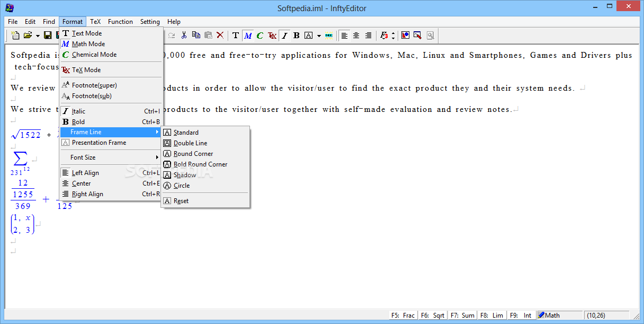The height and width of the screenshot is (324, 644).
Task: Click the Save floppy disk icon
Action: 48,36
